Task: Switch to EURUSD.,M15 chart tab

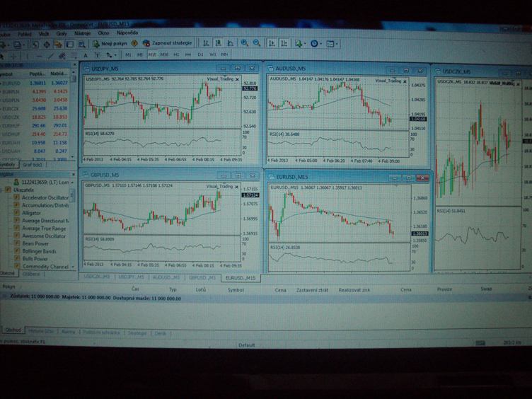Action: [x=241, y=278]
